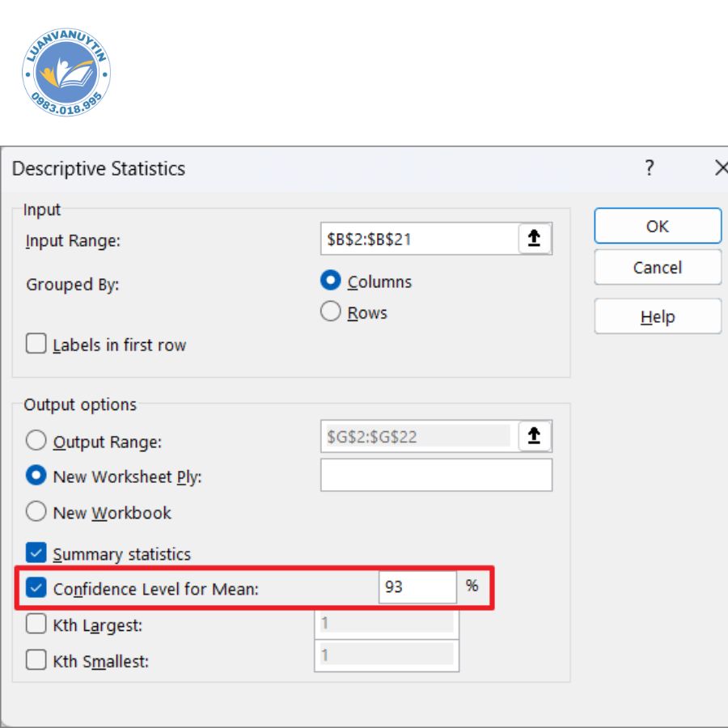Viewport: 728px width, 728px height.
Task: Focus the confidence level percentage field
Action: [x=417, y=587]
